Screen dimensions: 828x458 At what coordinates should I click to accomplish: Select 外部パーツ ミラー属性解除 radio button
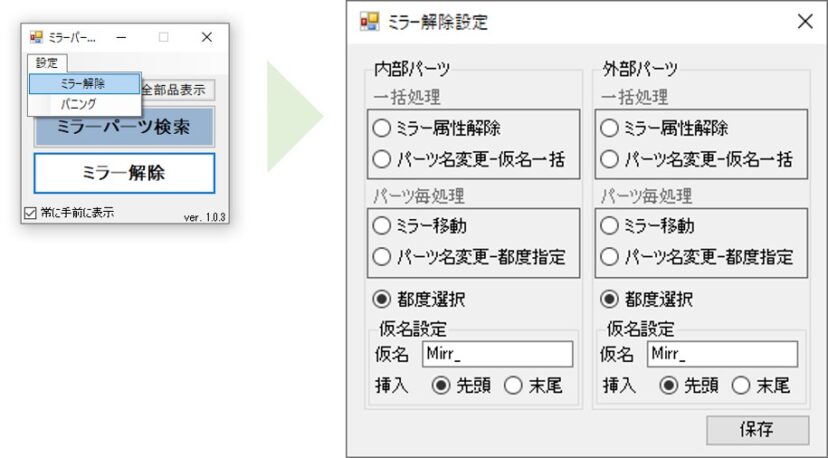[x=607, y=128]
